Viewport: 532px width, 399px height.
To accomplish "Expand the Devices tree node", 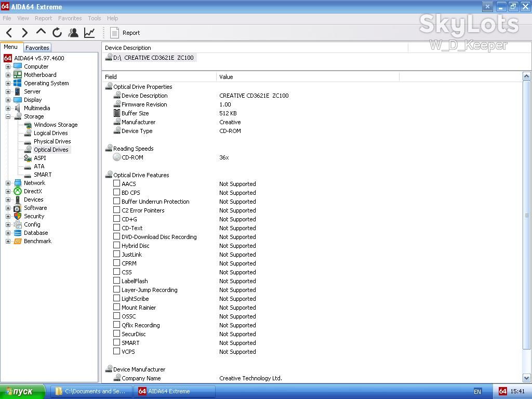I will pyautogui.click(x=8, y=199).
